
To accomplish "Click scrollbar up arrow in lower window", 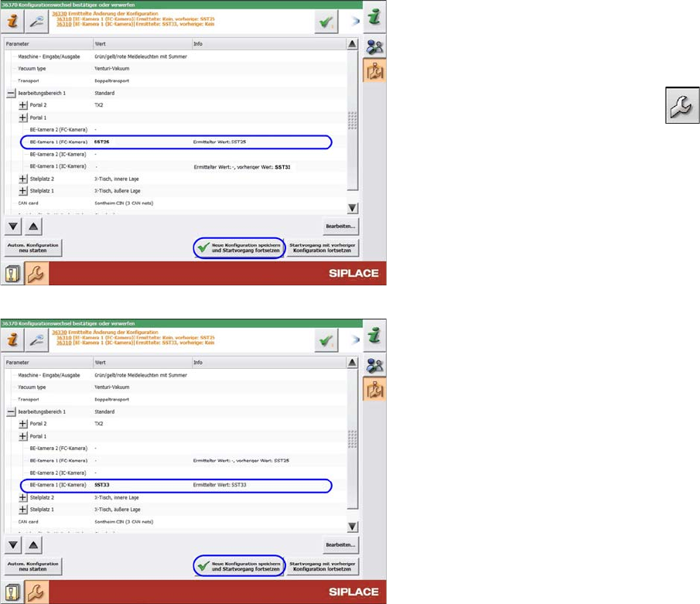I will point(352,363).
